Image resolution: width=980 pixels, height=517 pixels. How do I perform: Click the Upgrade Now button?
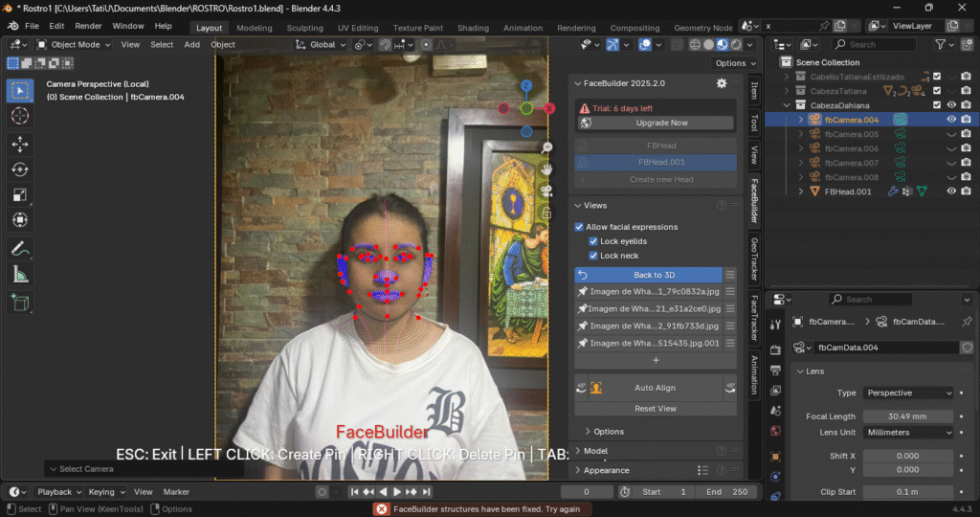(661, 123)
